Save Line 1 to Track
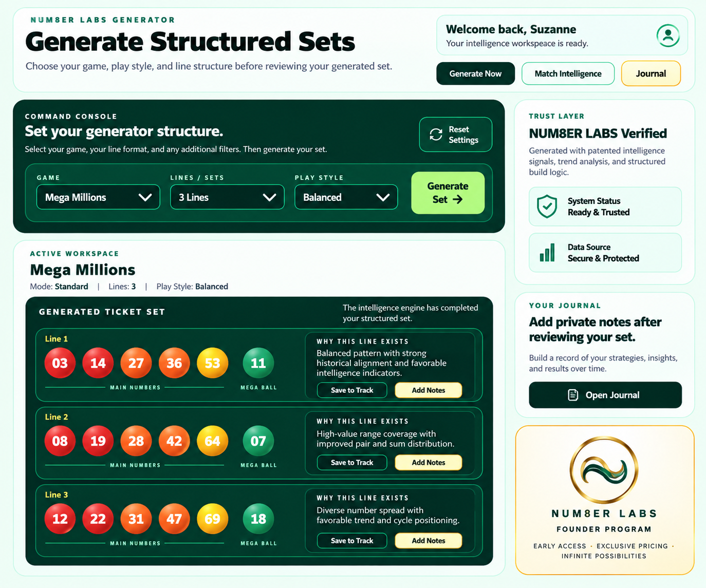Image resolution: width=706 pixels, height=588 pixels. [x=352, y=390]
